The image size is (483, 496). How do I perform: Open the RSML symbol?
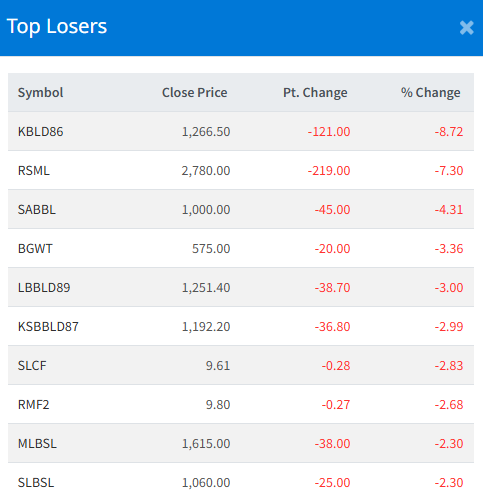[x=34, y=170]
